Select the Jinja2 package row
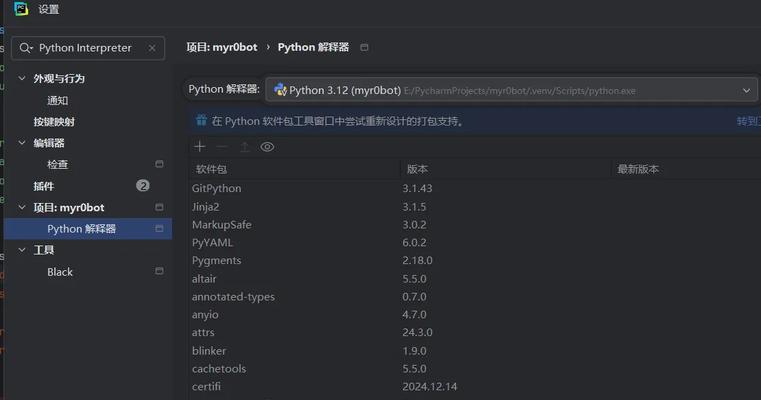Screen dimensions: 761x400 475,207
